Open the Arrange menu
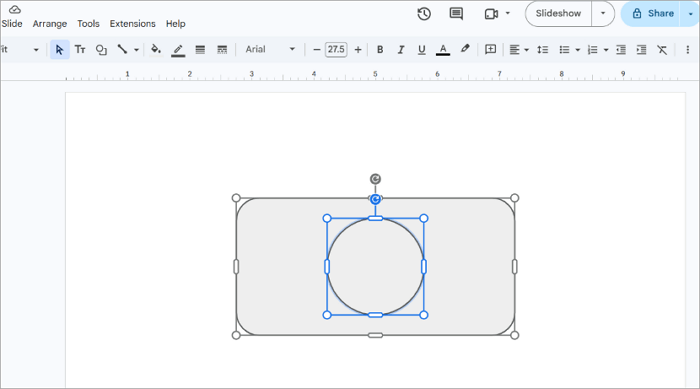This screenshot has width=700, height=389. point(50,24)
